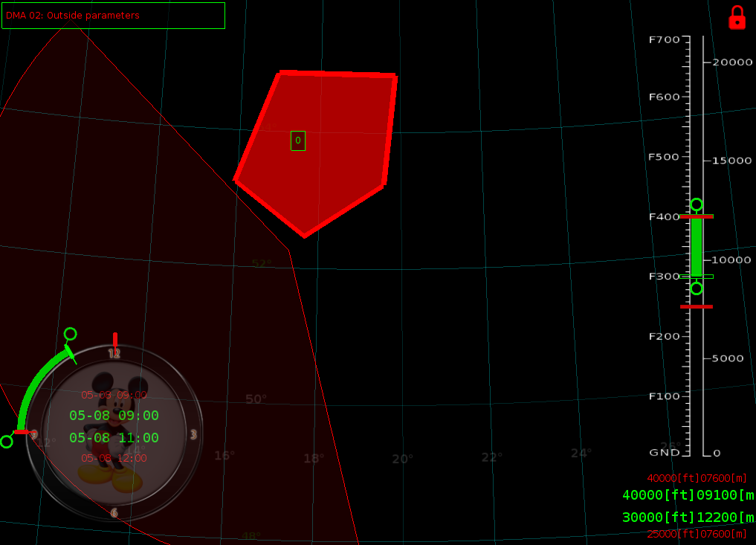Select the green '0' marker inside red polygon
The width and height of the screenshot is (756, 545).
coord(298,141)
